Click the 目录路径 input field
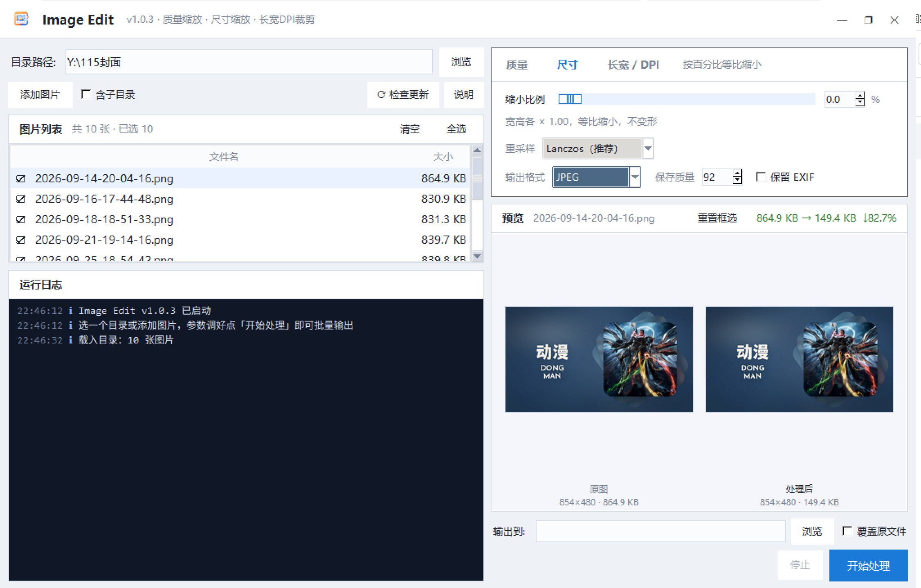Screen dimensions: 921x588 pos(249,62)
